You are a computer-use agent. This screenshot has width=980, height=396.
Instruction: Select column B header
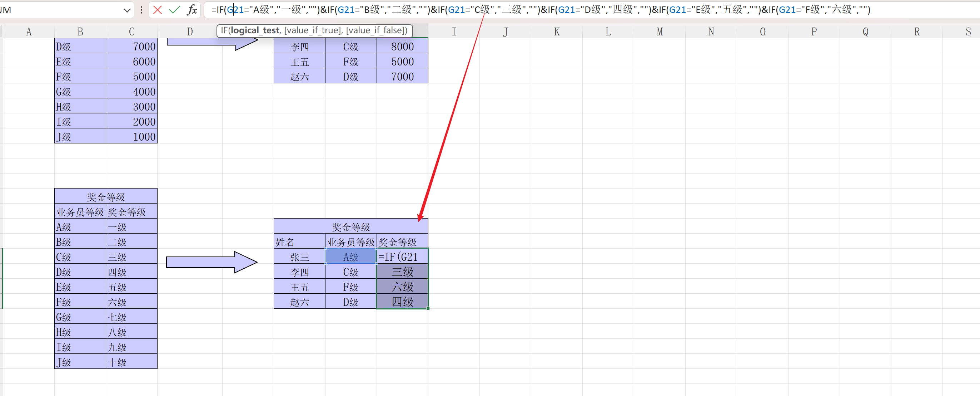80,31
